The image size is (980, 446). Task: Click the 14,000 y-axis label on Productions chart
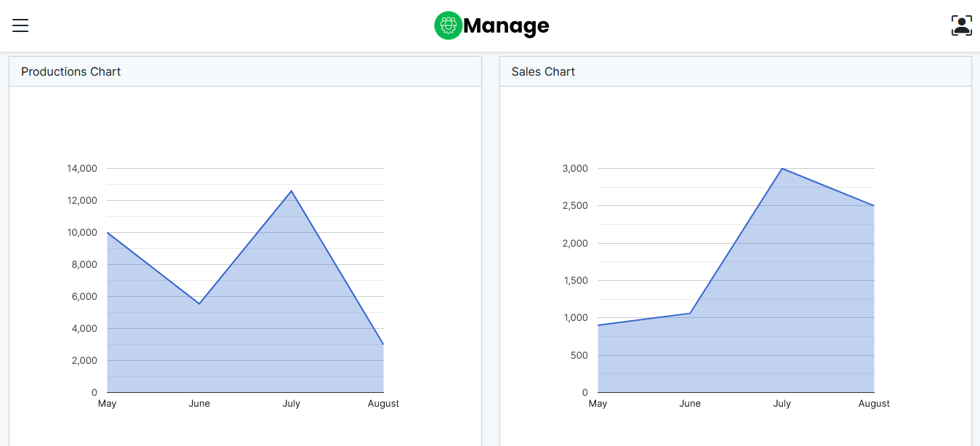[x=82, y=169]
